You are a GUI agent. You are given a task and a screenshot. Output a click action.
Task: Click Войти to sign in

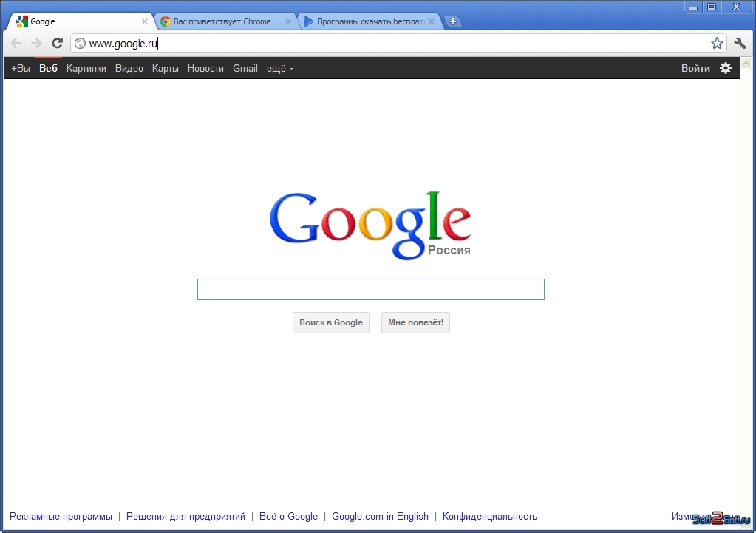(695, 69)
